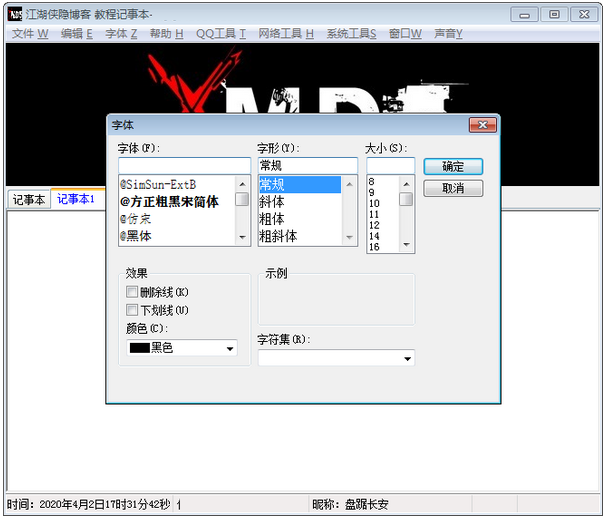Open the 字符集 charset dropdown
The image size is (604, 518).
click(x=336, y=358)
